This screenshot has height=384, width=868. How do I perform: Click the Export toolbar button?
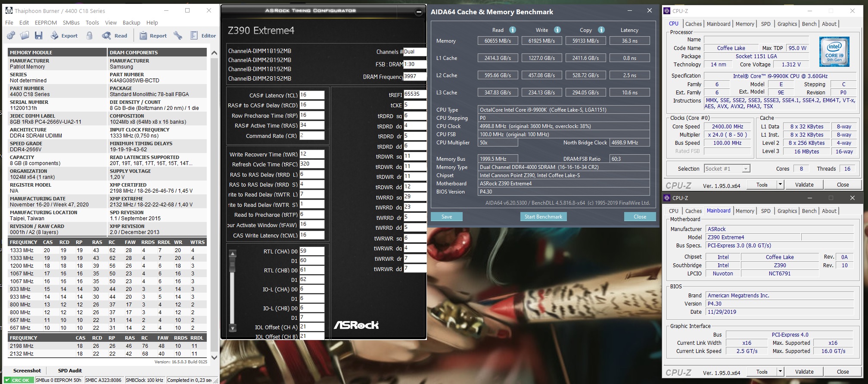click(x=64, y=36)
